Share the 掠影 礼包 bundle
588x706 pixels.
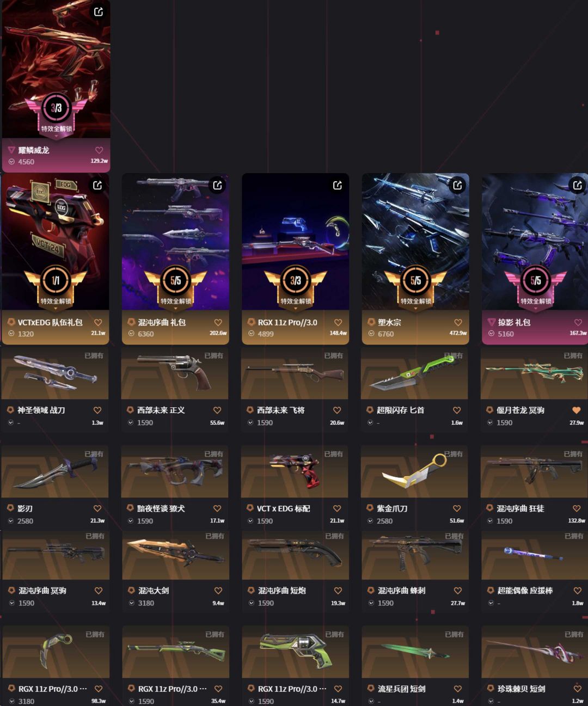pyautogui.click(x=578, y=186)
